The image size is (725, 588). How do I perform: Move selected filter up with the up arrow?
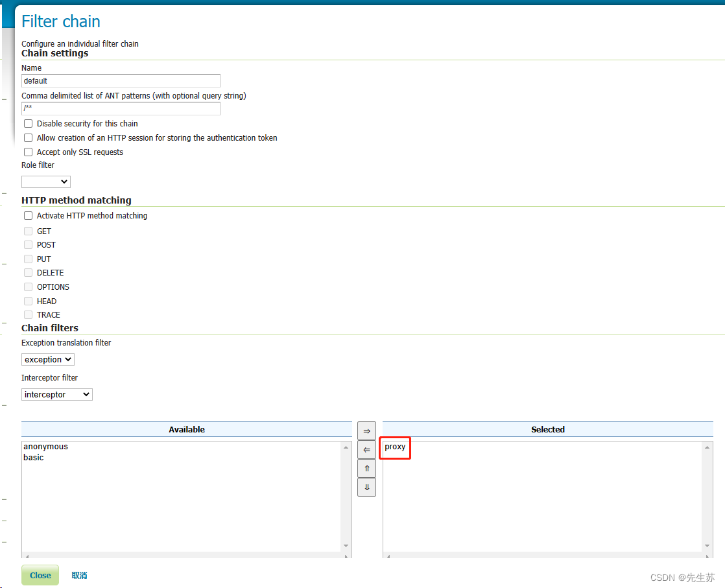366,468
